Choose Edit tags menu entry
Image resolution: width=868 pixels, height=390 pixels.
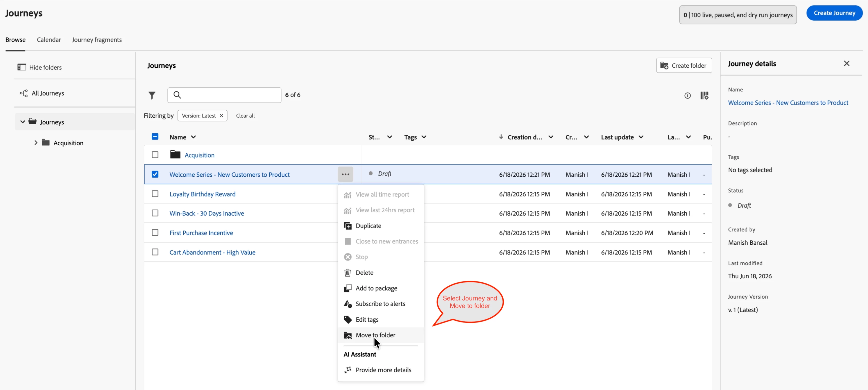coord(381,319)
